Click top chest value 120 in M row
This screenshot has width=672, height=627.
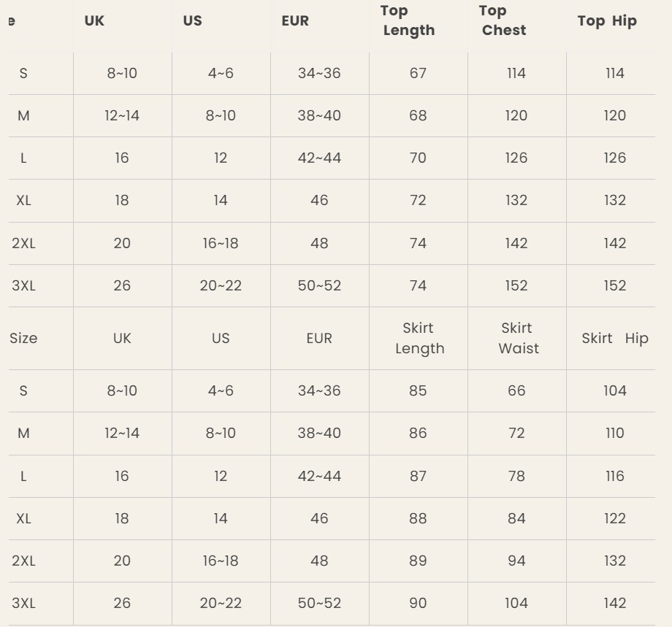tap(516, 115)
